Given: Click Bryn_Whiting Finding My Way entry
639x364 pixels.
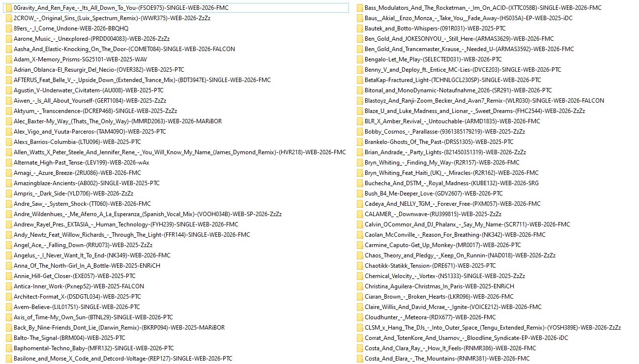Looking at the screenshot, I should coord(442,163).
